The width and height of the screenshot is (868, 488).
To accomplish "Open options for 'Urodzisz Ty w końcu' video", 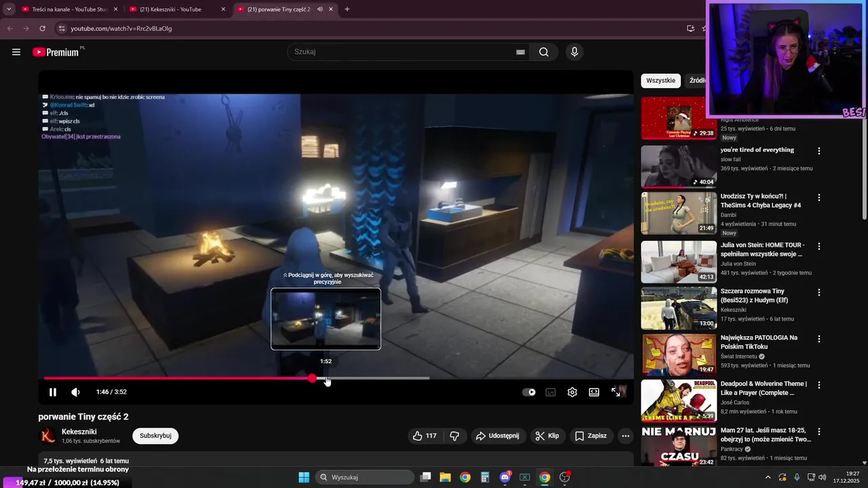I will click(819, 197).
